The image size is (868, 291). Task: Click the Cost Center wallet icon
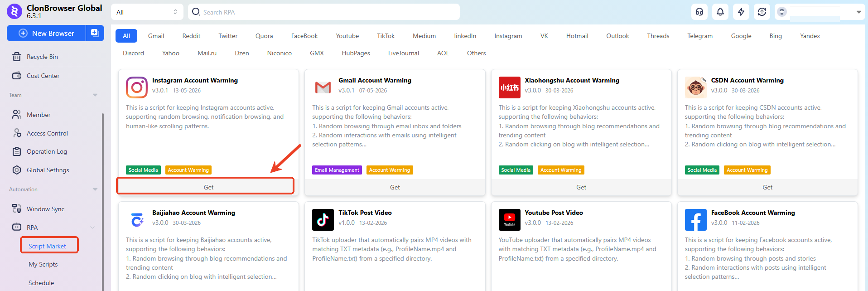click(17, 76)
